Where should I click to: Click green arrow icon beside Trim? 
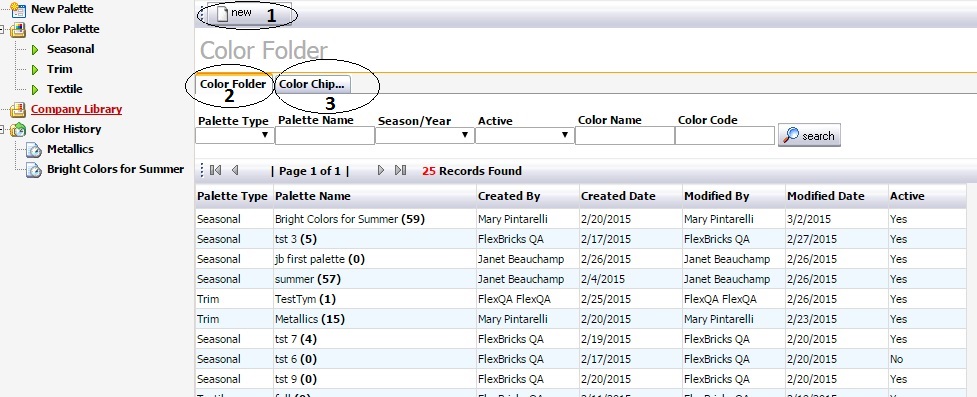coord(36,69)
